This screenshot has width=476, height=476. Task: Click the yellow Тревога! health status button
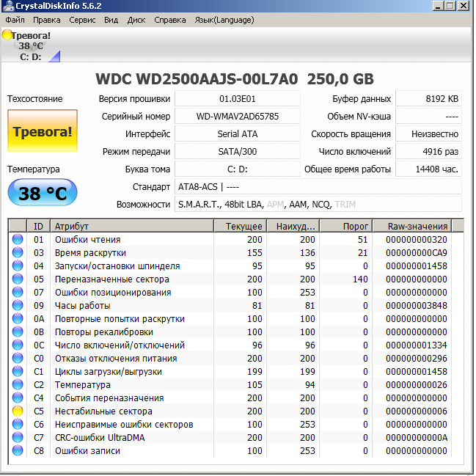[x=42, y=132]
